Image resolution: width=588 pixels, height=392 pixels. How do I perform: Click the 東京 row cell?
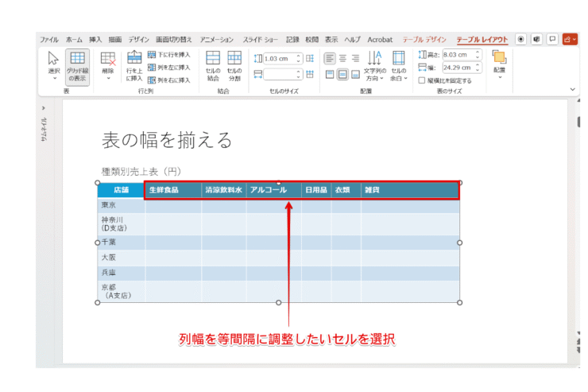121,205
